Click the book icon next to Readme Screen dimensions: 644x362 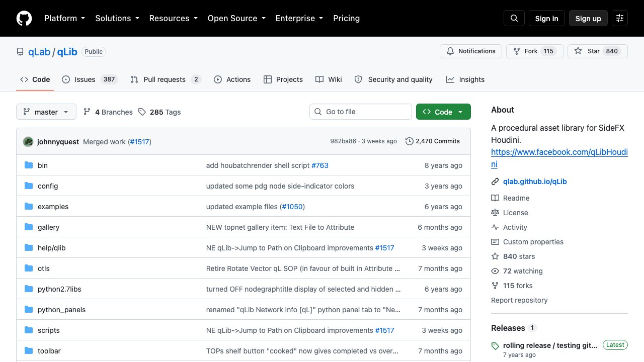(495, 198)
